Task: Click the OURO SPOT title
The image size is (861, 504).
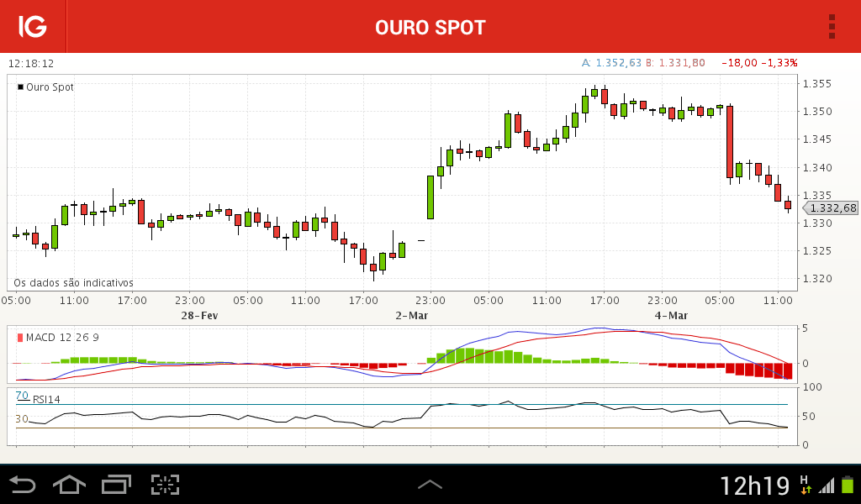Action: (430, 28)
